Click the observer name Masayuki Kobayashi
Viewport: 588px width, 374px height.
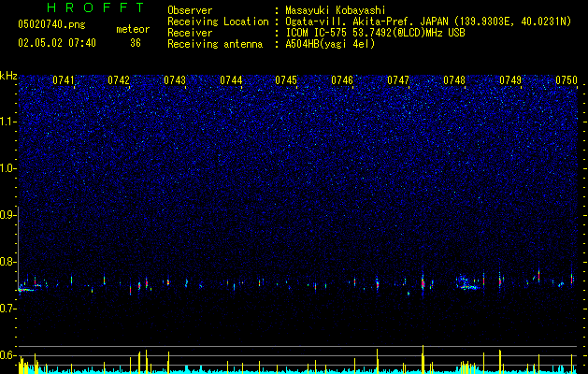pyautogui.click(x=336, y=10)
